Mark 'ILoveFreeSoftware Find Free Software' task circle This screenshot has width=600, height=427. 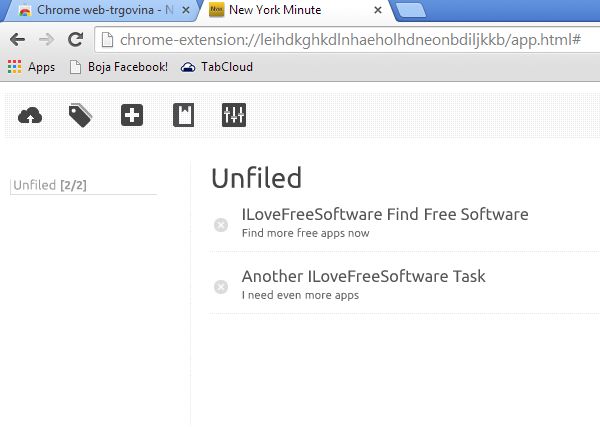click(x=221, y=224)
